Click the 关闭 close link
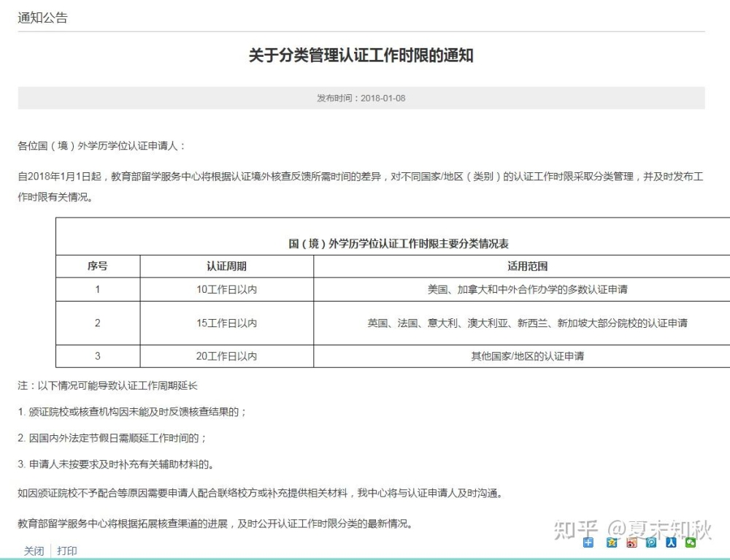Screen dimensions: 730x560 tap(34, 551)
